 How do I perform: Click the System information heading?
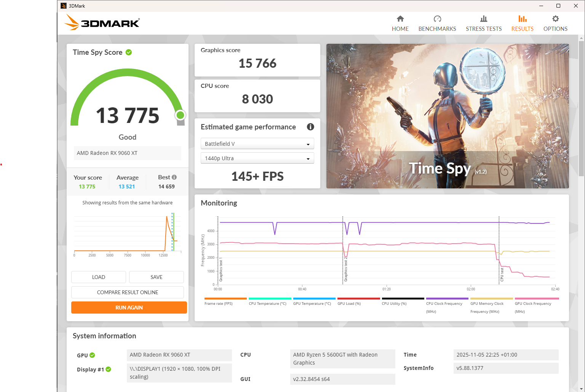pos(104,336)
